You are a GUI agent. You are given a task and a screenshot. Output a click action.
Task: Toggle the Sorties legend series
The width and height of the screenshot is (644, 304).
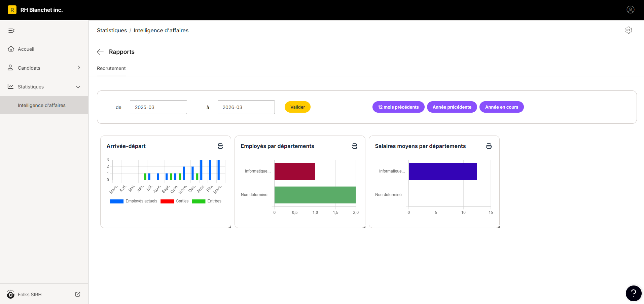175,201
